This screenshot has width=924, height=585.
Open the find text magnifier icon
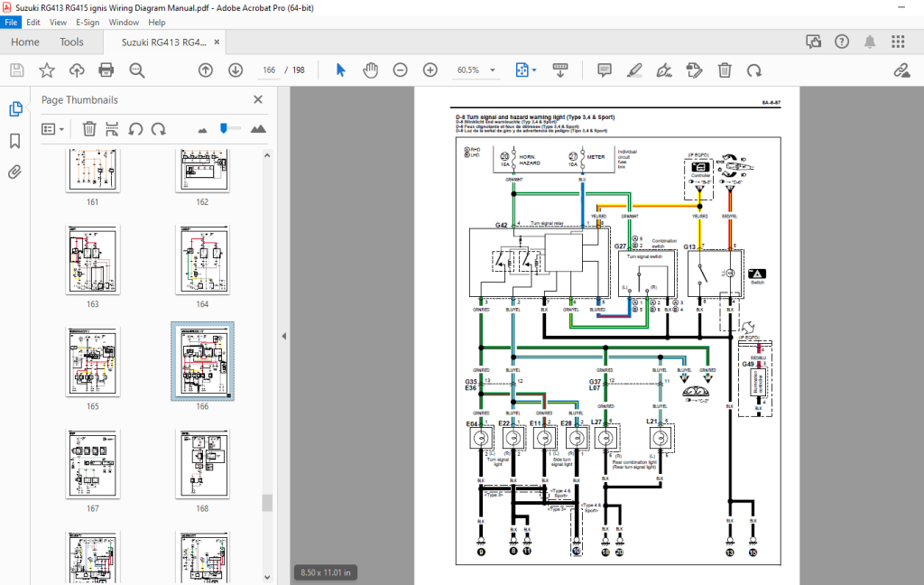[137, 70]
